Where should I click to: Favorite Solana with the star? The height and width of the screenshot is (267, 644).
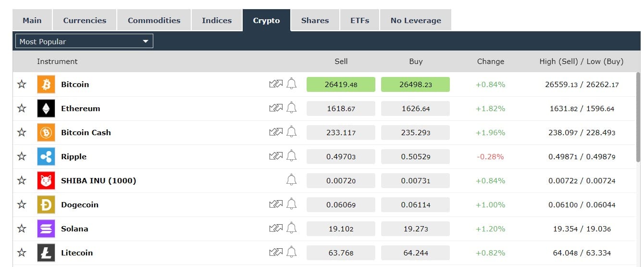click(x=22, y=229)
